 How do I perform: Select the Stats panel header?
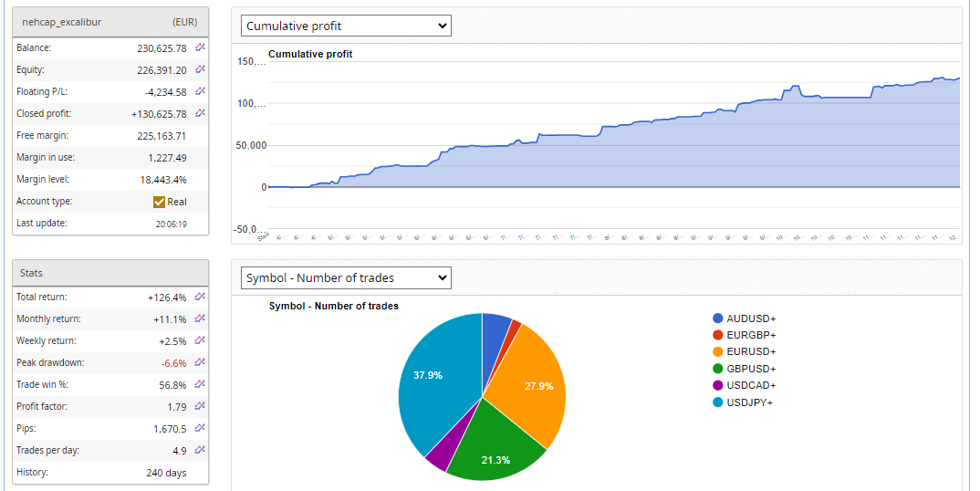(x=109, y=273)
